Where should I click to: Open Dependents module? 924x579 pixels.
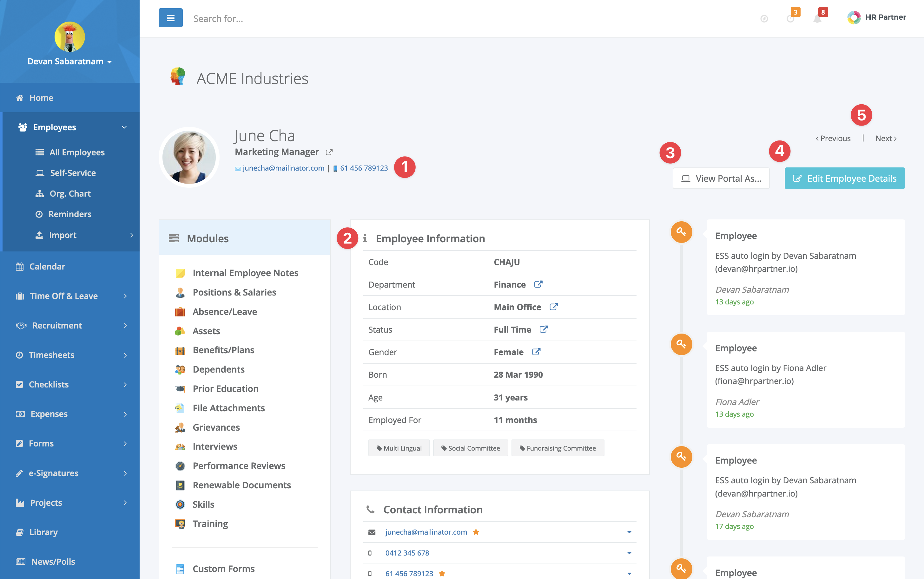tap(218, 369)
